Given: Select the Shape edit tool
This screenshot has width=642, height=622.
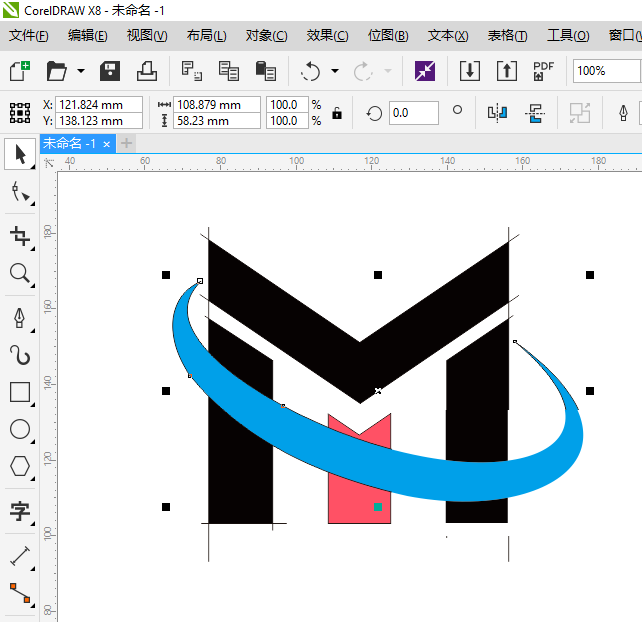Looking at the screenshot, I should click(19, 193).
